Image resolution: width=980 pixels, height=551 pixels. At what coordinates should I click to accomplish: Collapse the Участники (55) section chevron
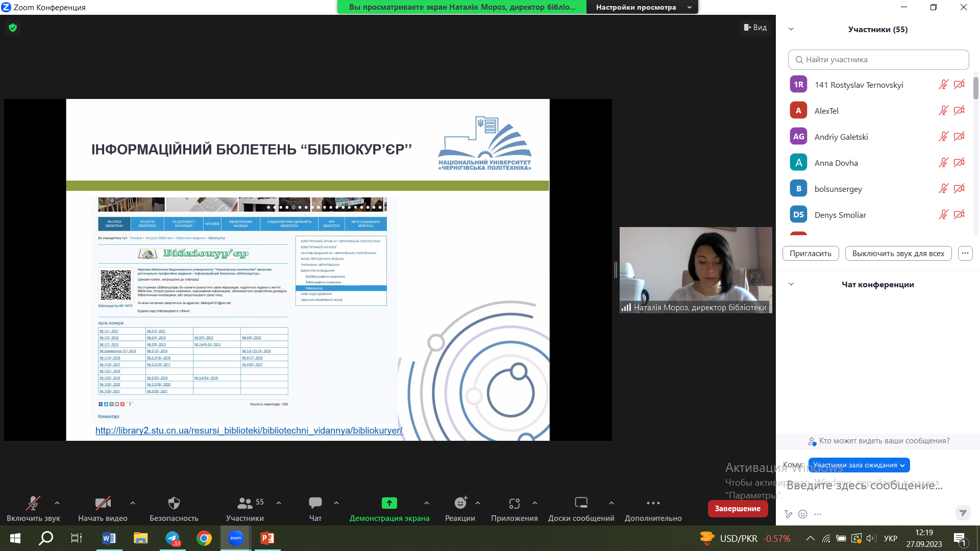[791, 29]
